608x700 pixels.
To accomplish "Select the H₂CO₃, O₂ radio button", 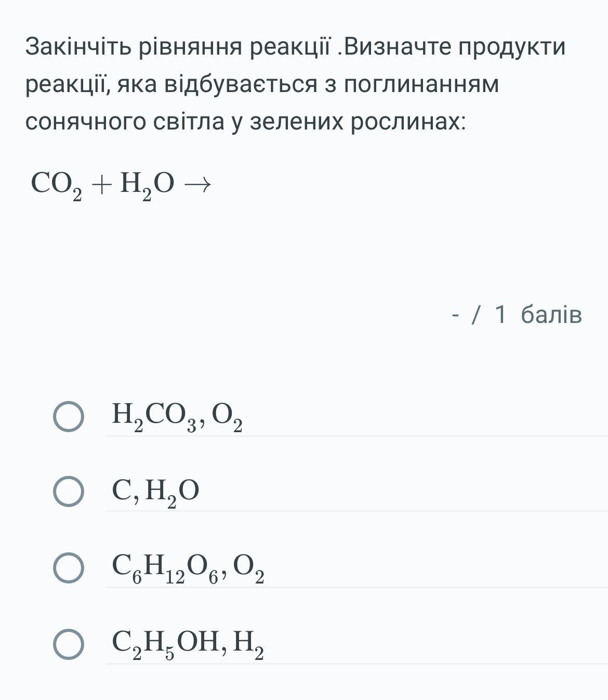I will (x=68, y=417).
